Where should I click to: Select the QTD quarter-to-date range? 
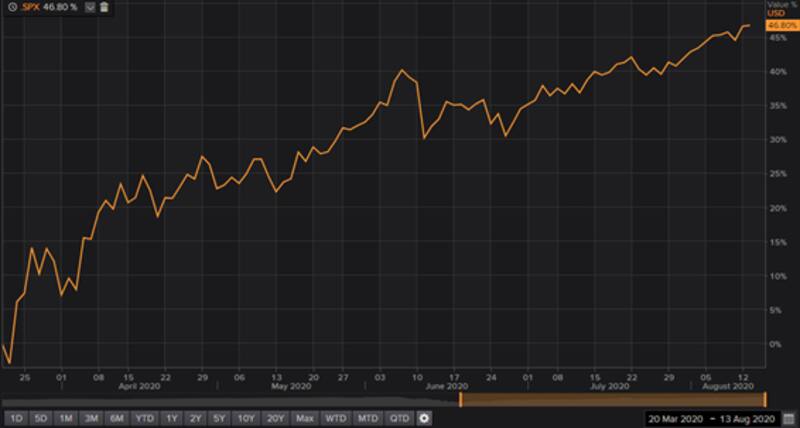click(399, 417)
